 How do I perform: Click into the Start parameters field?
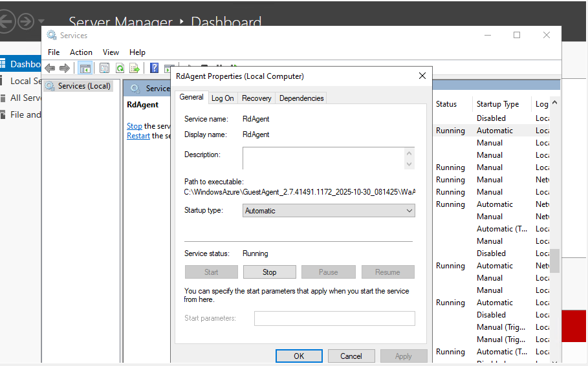pyautogui.click(x=334, y=318)
